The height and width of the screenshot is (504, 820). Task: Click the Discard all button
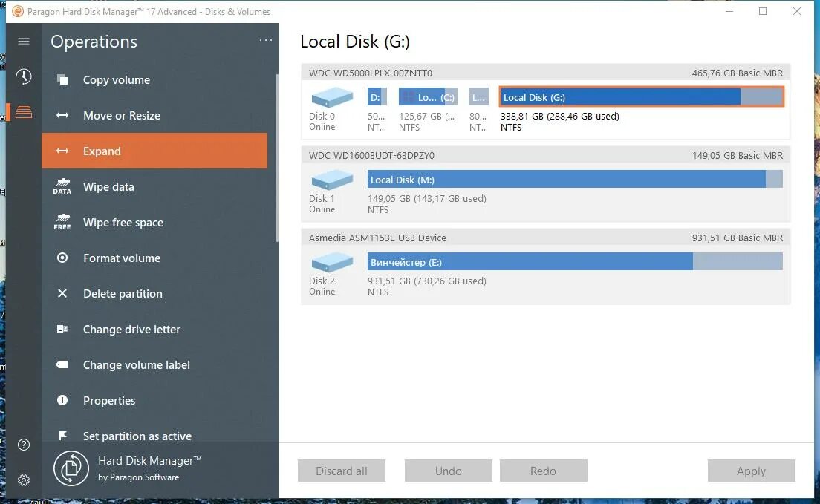coord(342,471)
